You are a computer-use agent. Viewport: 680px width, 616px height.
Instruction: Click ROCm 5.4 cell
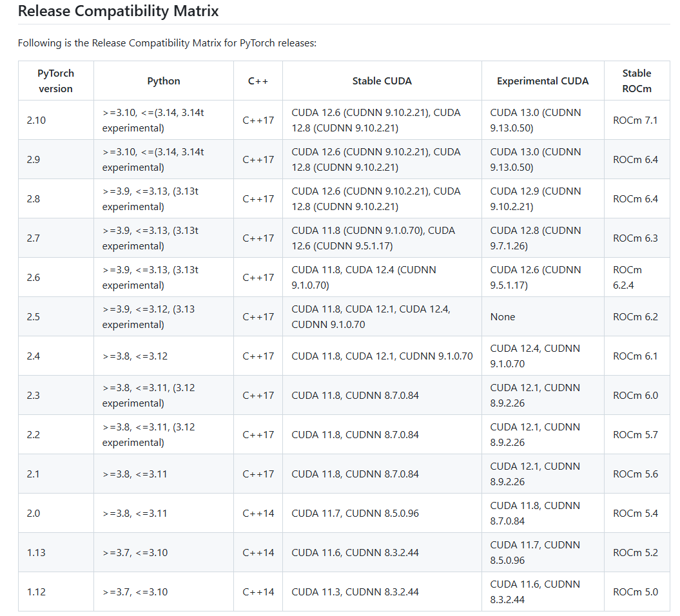pos(637,514)
